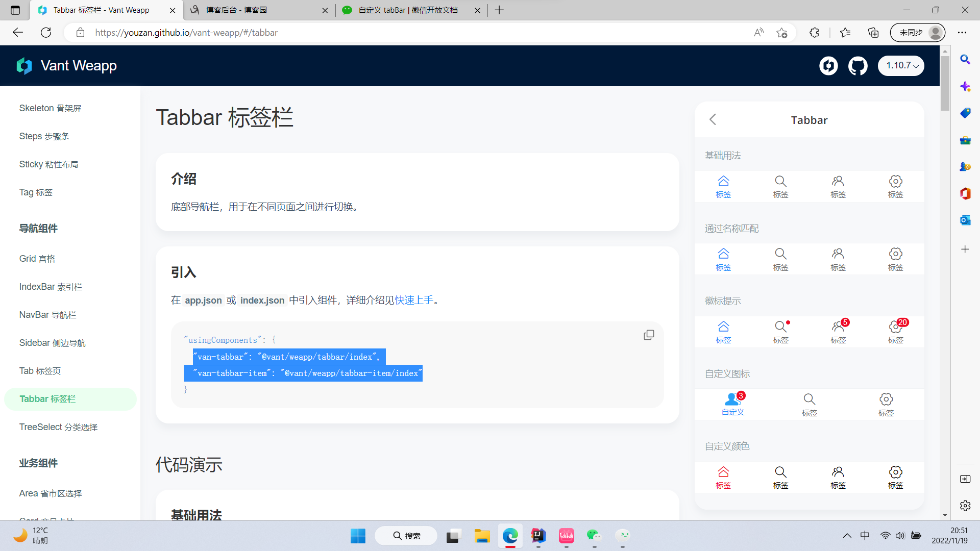
Task: Open the GitHub repository icon in header
Action: point(857,66)
